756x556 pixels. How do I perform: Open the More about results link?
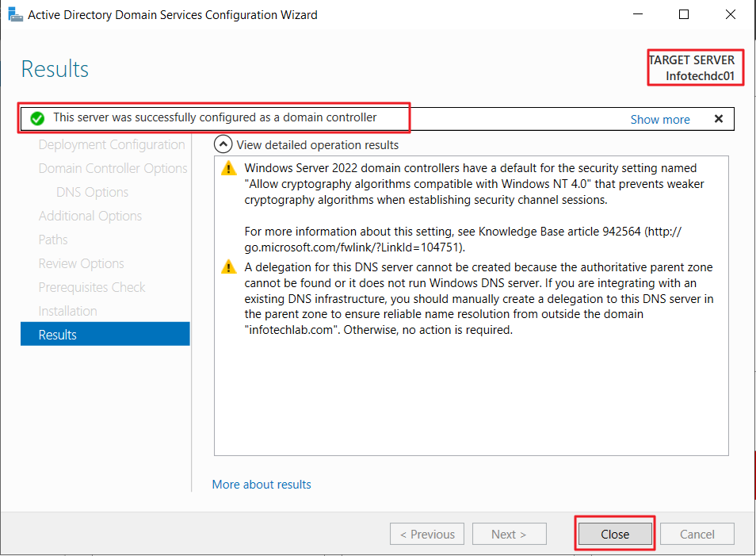[x=262, y=484]
